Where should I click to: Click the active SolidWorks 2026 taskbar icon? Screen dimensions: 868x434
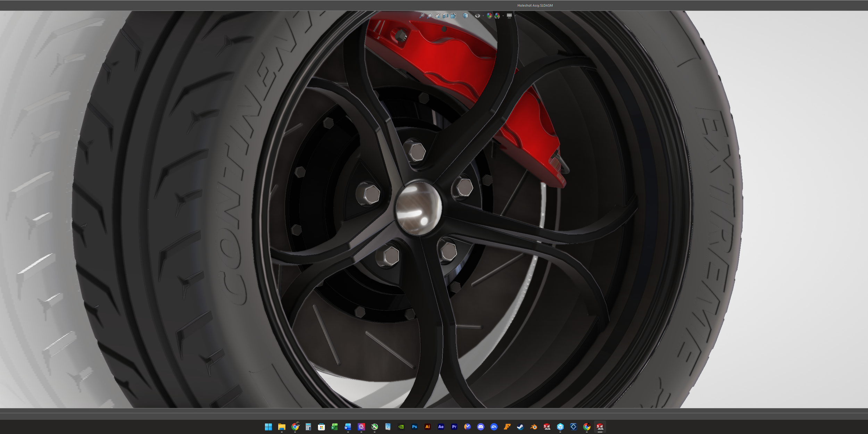600,427
